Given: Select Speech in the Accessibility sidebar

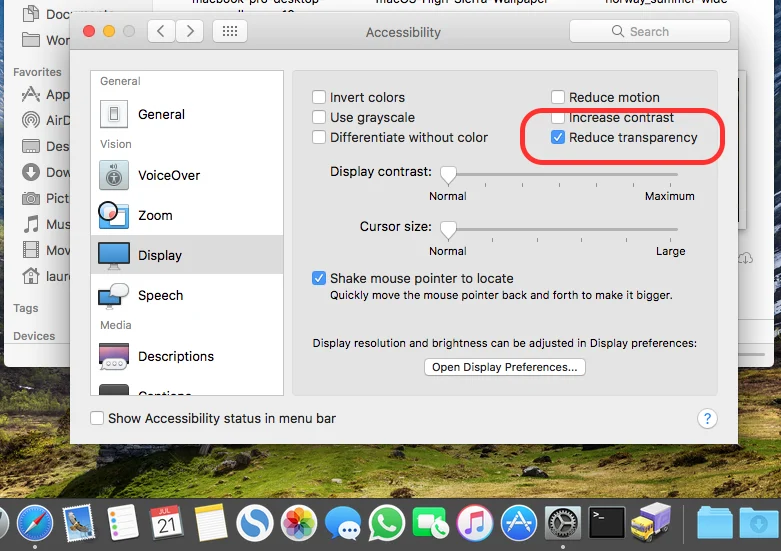Looking at the screenshot, I should click(187, 295).
